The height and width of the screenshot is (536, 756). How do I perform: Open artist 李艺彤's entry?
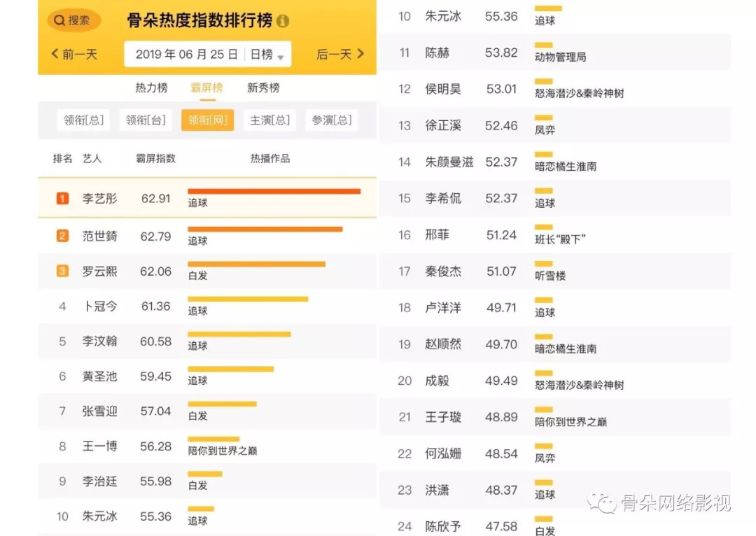pos(99,199)
